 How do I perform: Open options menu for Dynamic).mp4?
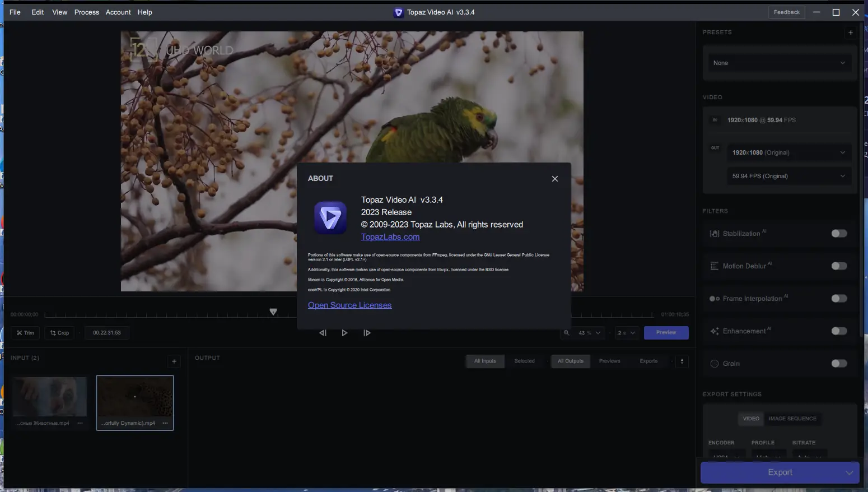coord(165,423)
